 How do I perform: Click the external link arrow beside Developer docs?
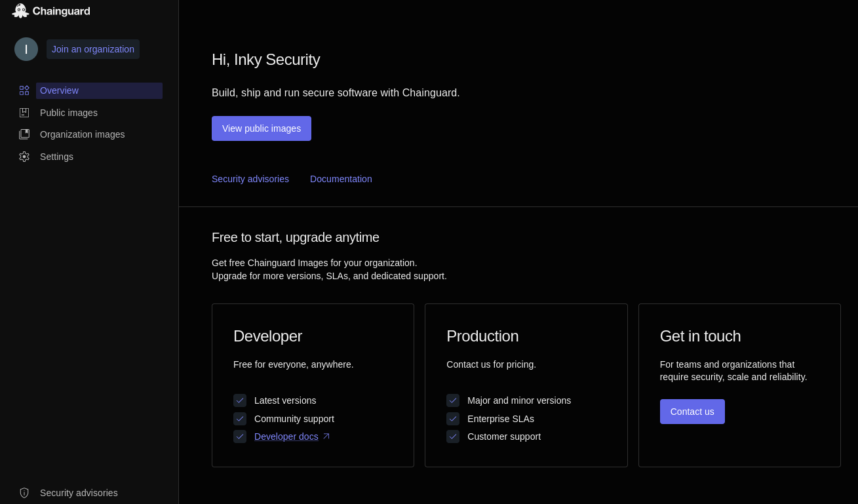tap(326, 436)
